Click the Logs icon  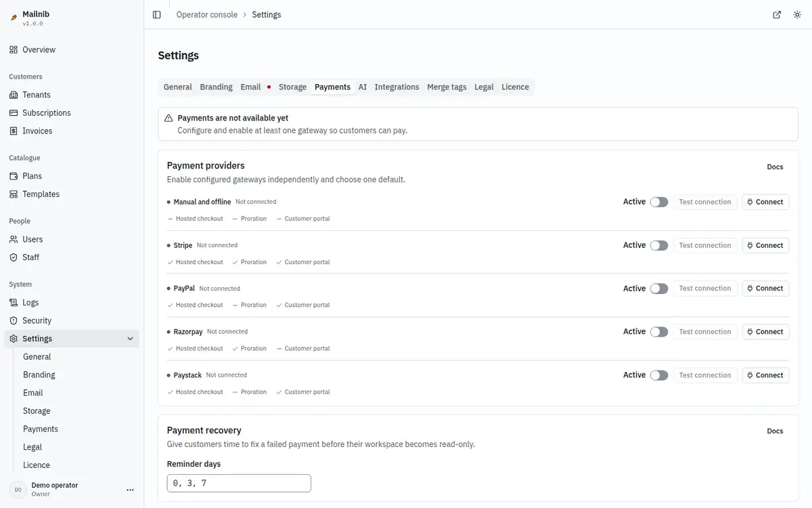pos(14,303)
